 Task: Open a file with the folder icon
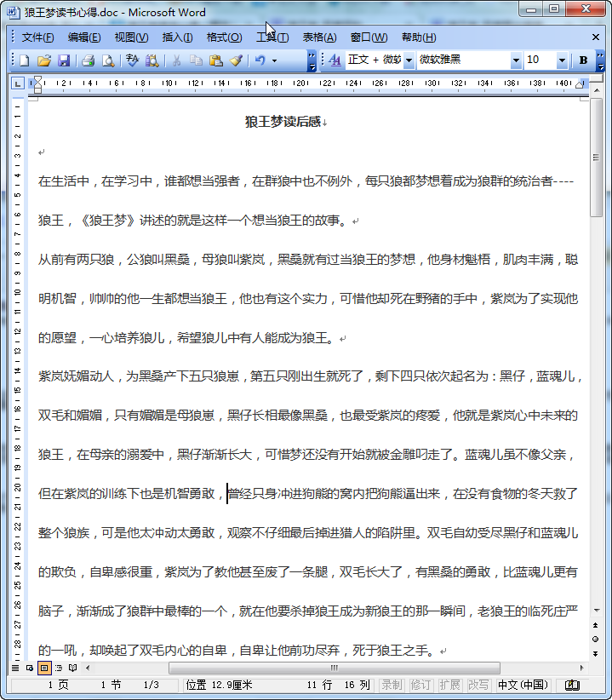point(44,60)
